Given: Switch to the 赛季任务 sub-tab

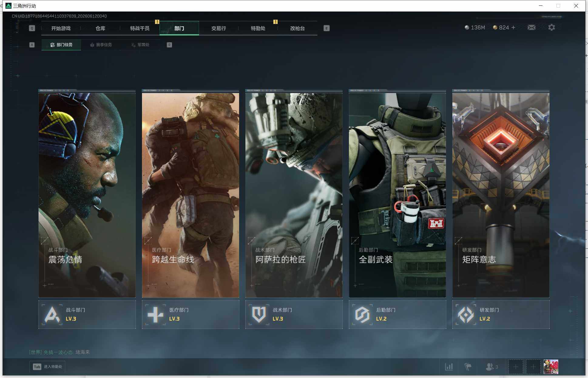Looking at the screenshot, I should 101,45.
